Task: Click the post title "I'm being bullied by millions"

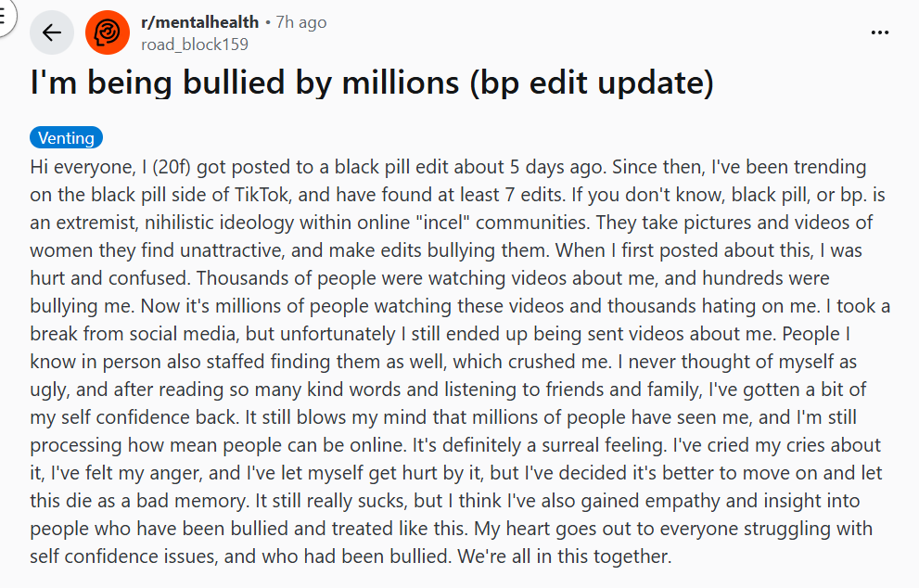Action: pos(245,83)
